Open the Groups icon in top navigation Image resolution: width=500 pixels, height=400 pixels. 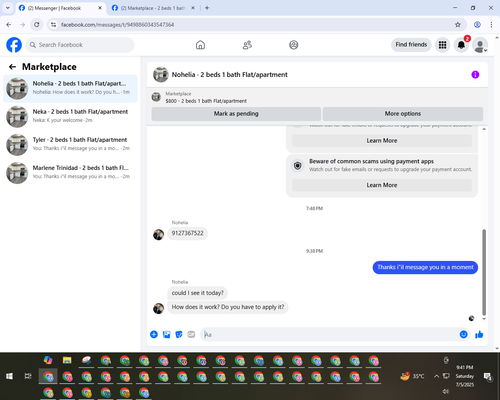(294, 45)
